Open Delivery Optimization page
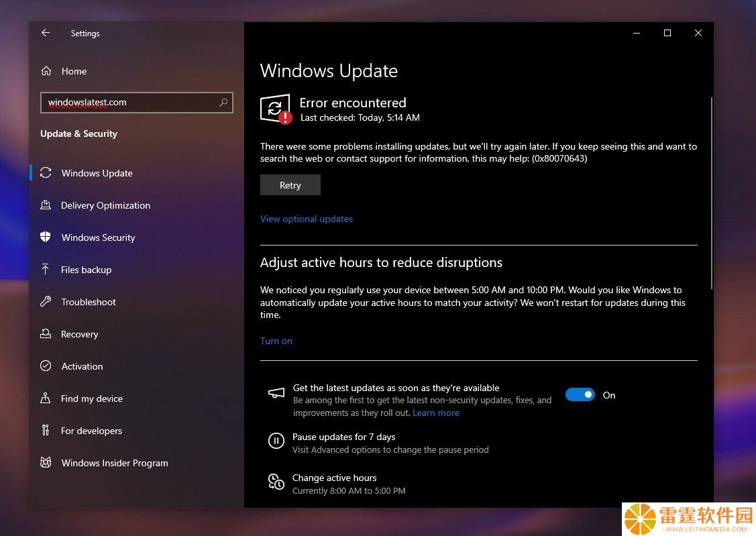The width and height of the screenshot is (756, 536). pyautogui.click(x=105, y=205)
